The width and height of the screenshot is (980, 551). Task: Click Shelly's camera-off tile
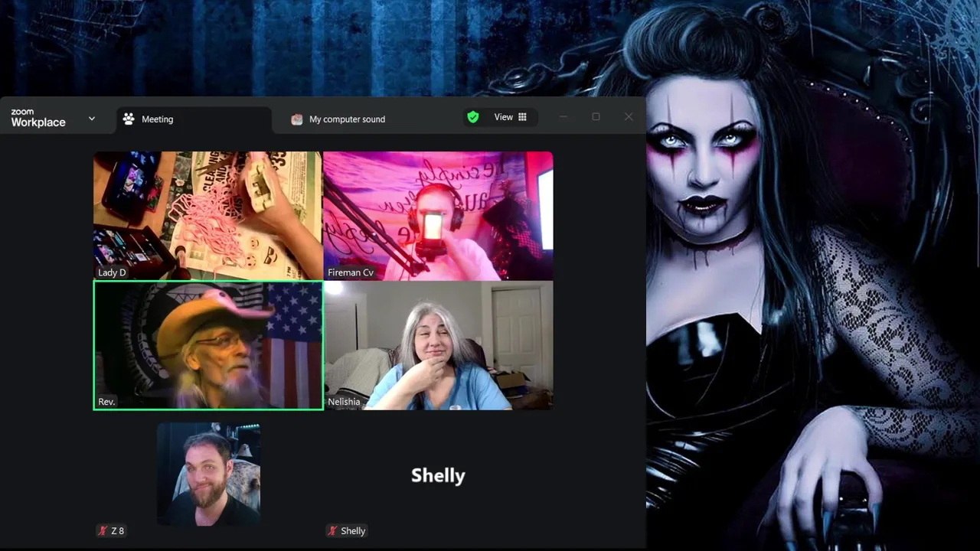438,474
